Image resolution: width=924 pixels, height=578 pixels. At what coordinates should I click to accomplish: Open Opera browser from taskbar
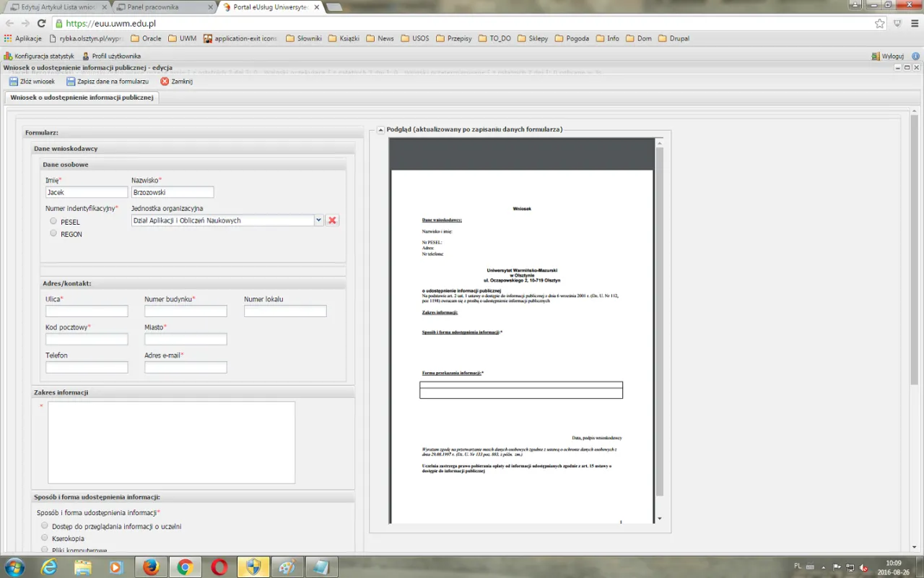pos(219,567)
